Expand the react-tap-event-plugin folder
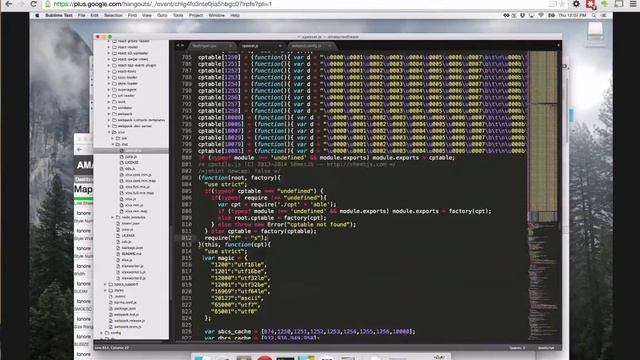 tap(109, 65)
